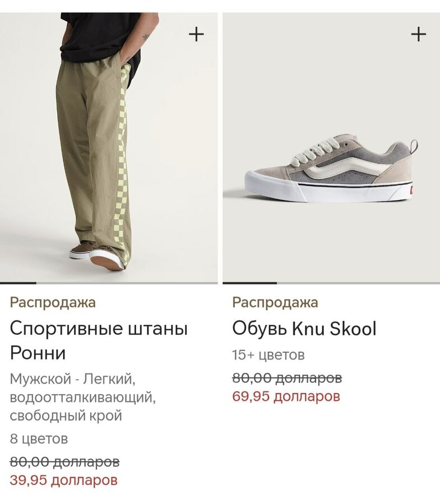Show the 15+ цветов color options
The height and width of the screenshot is (504, 440).
[x=268, y=355]
